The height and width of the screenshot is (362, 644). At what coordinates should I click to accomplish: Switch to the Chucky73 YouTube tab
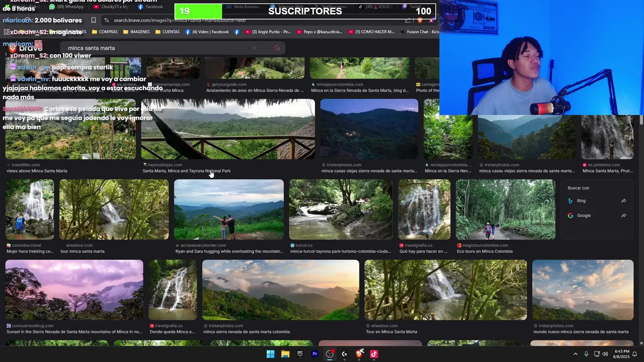click(x=111, y=7)
